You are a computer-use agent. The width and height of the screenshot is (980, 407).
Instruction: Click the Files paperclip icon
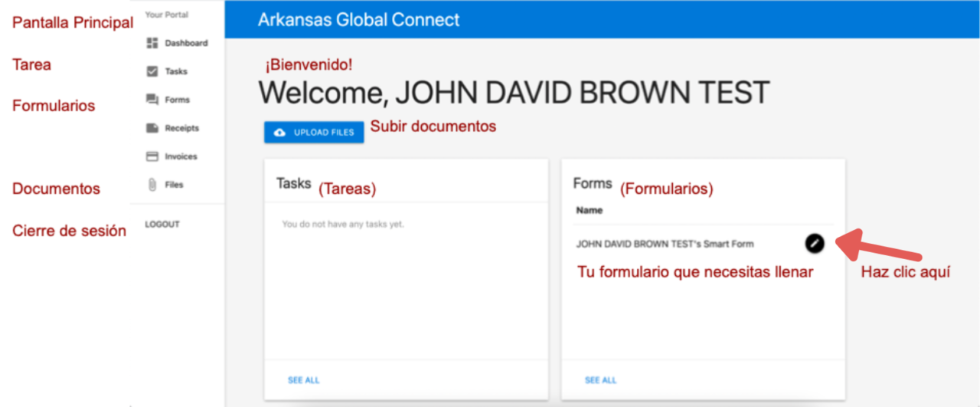[x=152, y=185]
